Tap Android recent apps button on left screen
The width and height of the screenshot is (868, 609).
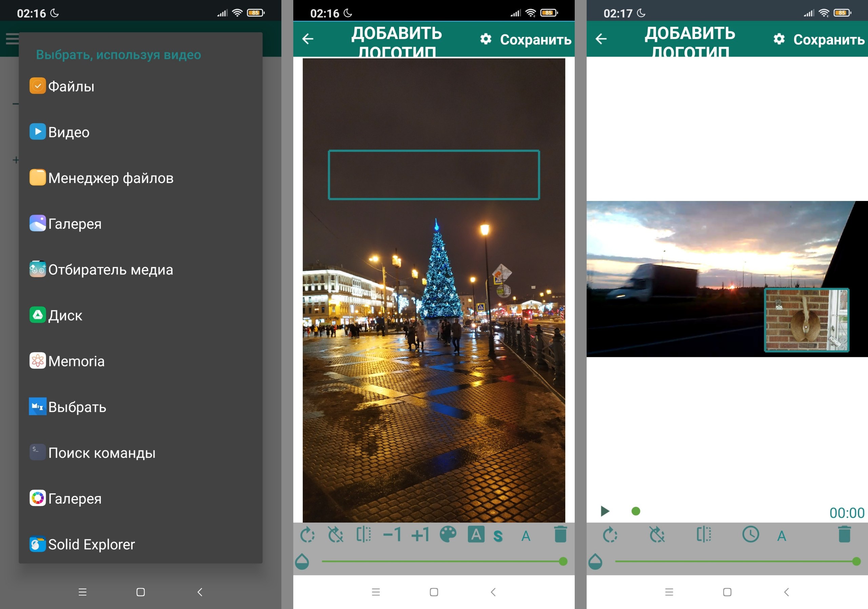pyautogui.click(x=82, y=592)
